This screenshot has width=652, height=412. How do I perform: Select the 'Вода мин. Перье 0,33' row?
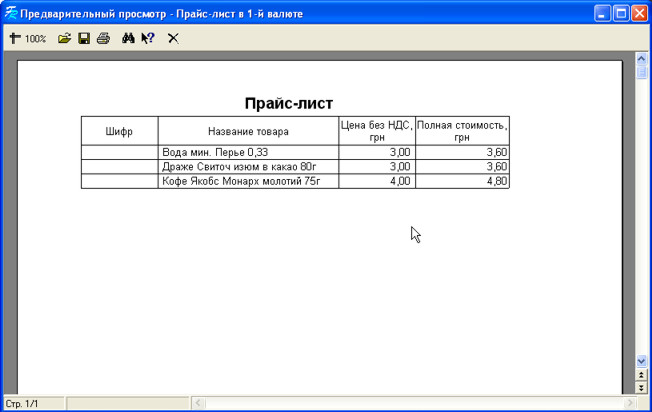[209, 152]
